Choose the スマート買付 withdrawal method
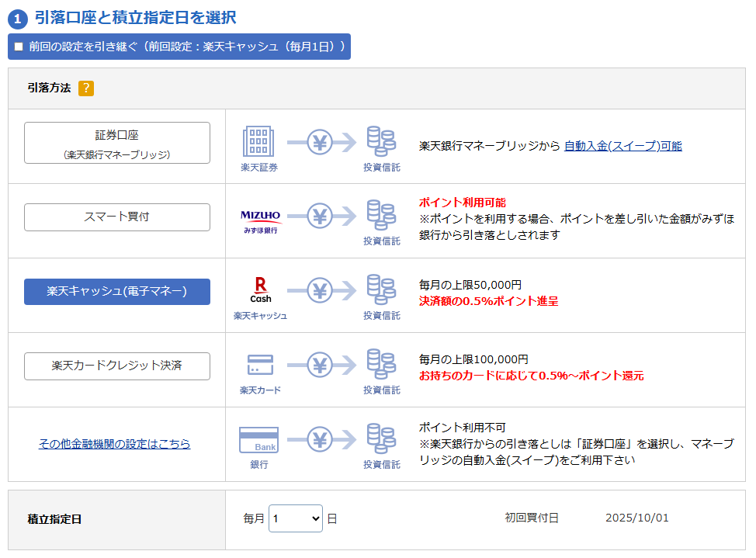The width and height of the screenshot is (756, 558). [x=117, y=217]
